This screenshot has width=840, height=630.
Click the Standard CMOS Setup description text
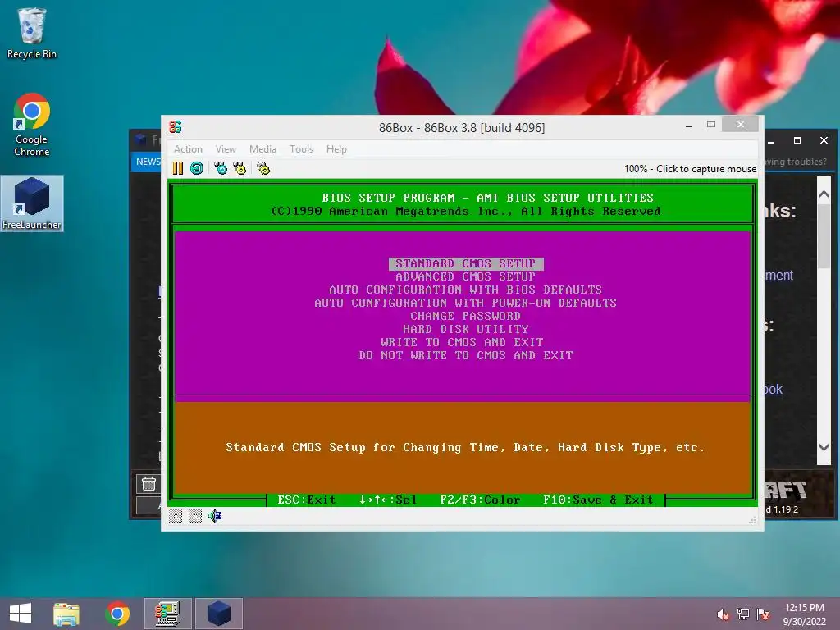click(x=465, y=447)
